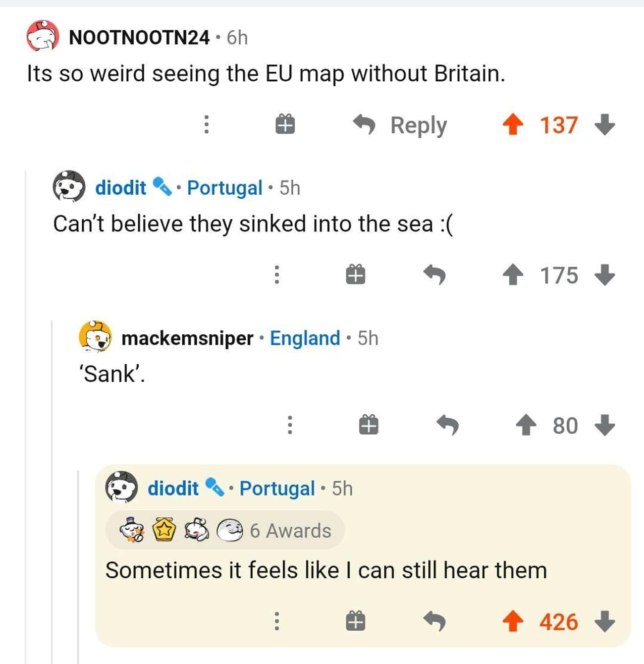Open diodit's profile from the highlighted comment
Image resolution: width=644 pixels, height=664 pixels.
pos(173,489)
